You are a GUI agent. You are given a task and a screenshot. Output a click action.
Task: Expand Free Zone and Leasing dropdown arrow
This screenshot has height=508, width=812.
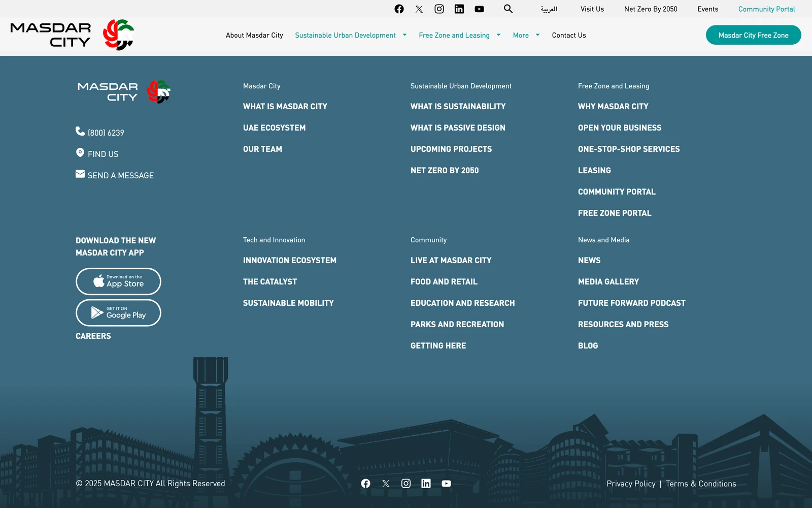click(498, 35)
